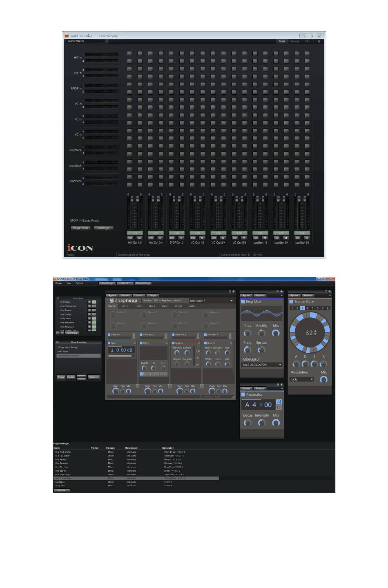
Task: Click Bypass button on Snapheap window
Action: tap(112, 295)
